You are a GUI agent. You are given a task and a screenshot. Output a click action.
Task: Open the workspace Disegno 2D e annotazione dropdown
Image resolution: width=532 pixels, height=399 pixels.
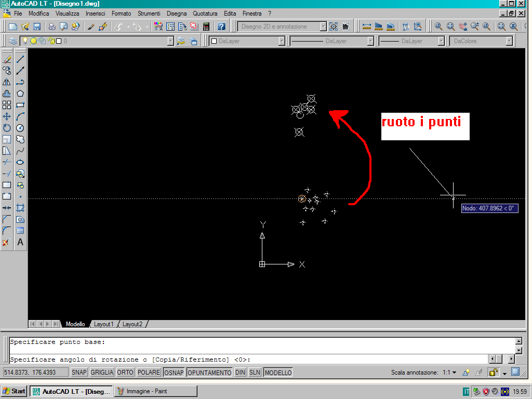coord(323,26)
